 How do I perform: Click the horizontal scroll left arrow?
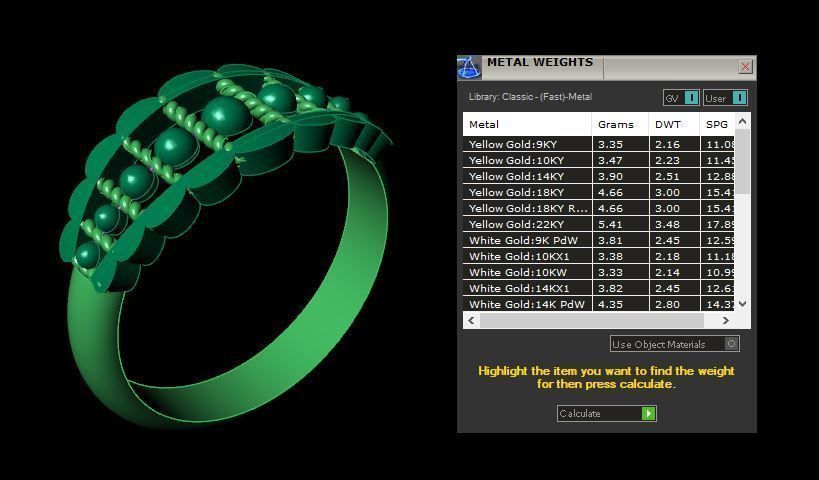(471, 320)
